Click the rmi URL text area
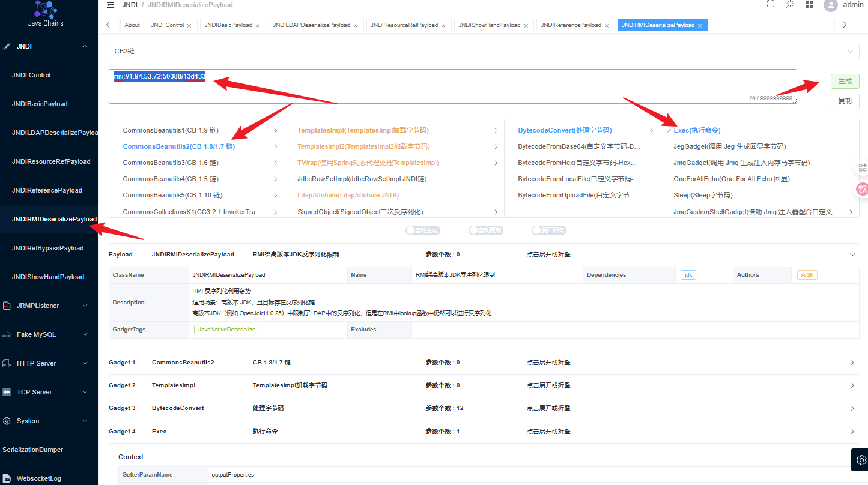 pyautogui.click(x=453, y=86)
